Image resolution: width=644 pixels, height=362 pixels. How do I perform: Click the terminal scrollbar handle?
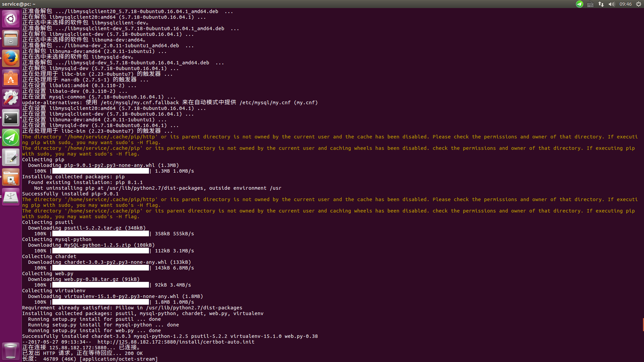(x=643, y=324)
